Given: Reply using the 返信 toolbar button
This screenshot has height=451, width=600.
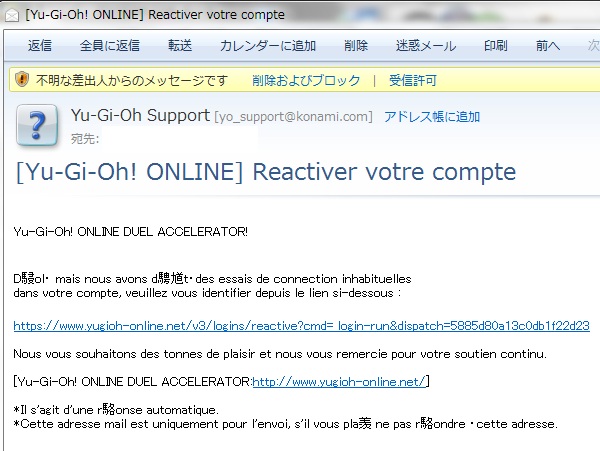Looking at the screenshot, I should click(40, 46).
